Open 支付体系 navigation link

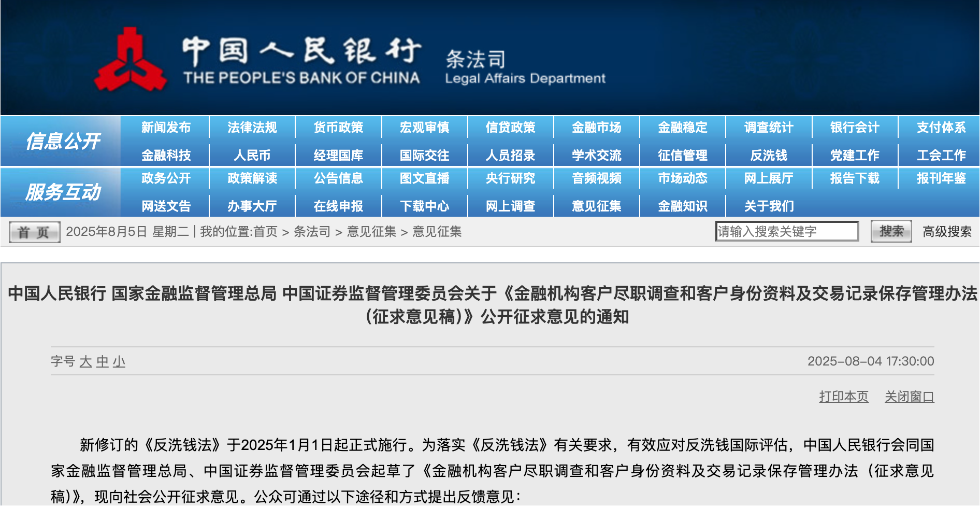[x=941, y=128]
